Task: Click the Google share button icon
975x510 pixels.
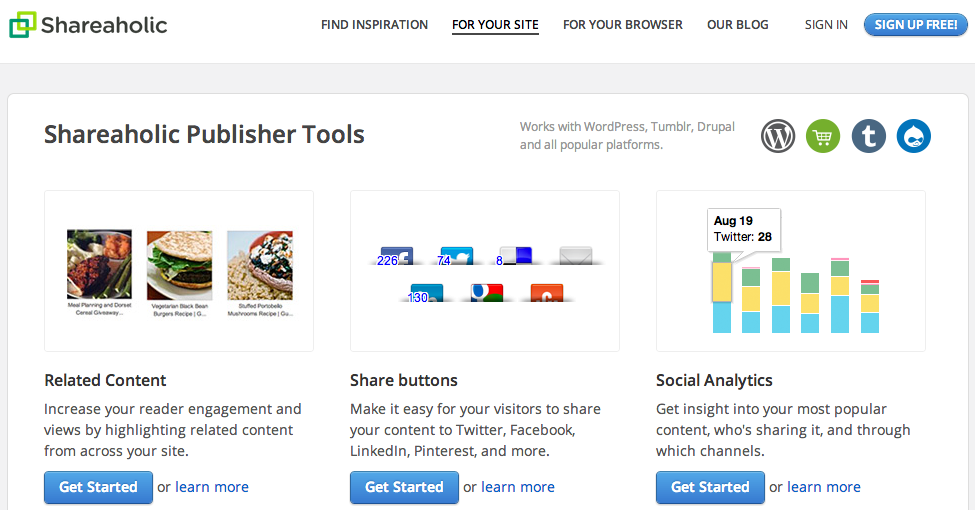Action: click(x=486, y=293)
